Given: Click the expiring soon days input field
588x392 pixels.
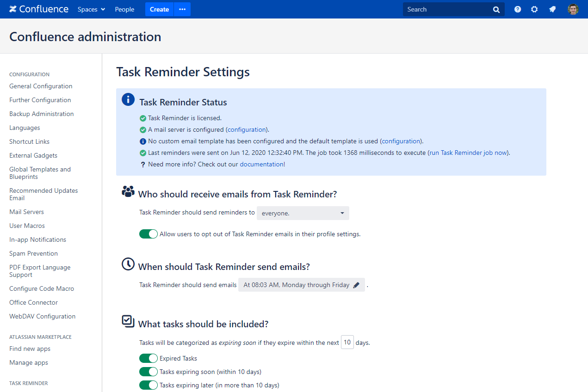Looking at the screenshot, I should [x=347, y=343].
